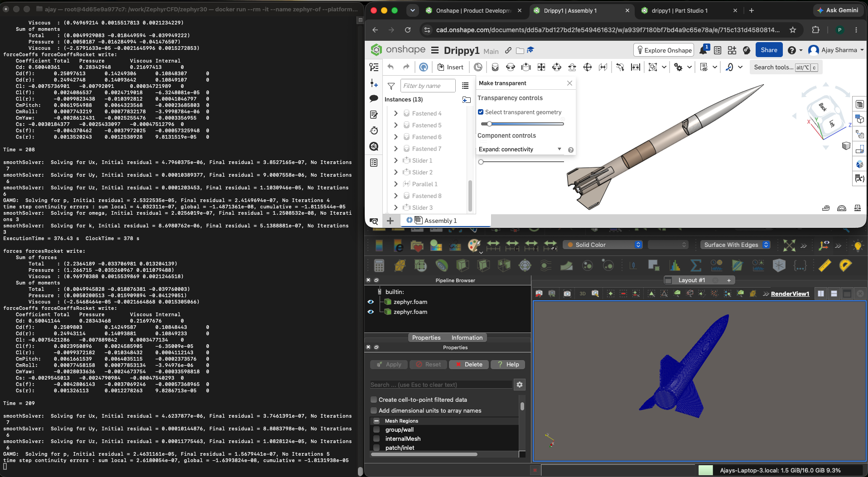Click the measure tape icon in Onshape viewport
The height and width of the screenshot is (477, 868).
point(826,208)
